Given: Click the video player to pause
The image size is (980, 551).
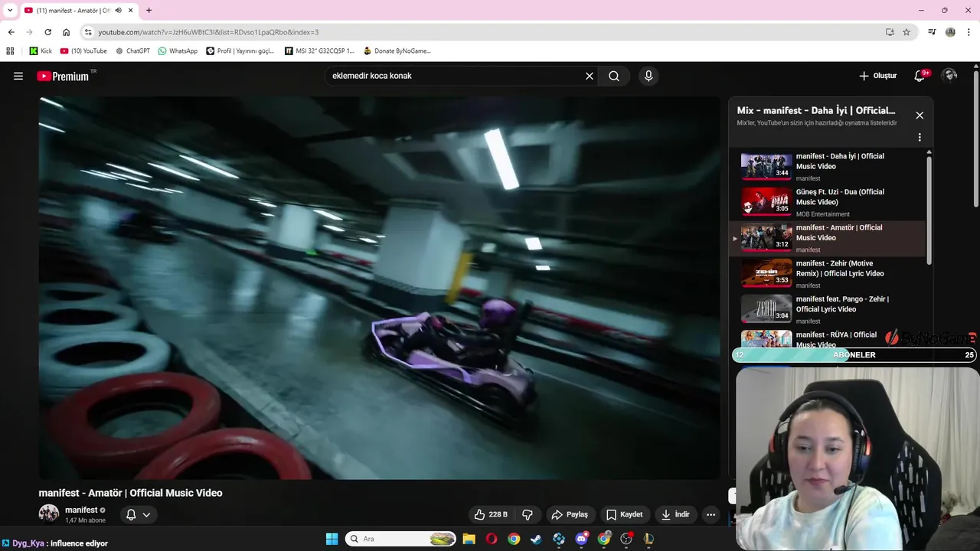Looking at the screenshot, I should tap(379, 287).
